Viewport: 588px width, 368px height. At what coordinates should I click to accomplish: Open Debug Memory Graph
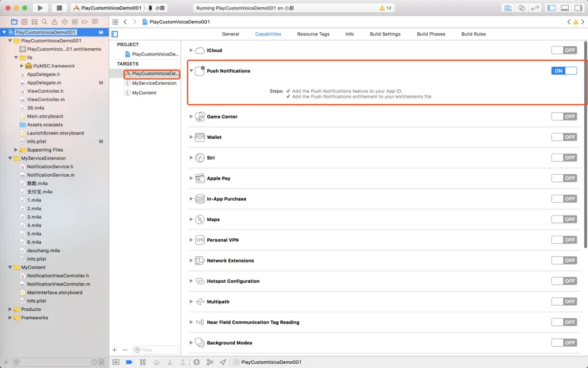pos(210,362)
